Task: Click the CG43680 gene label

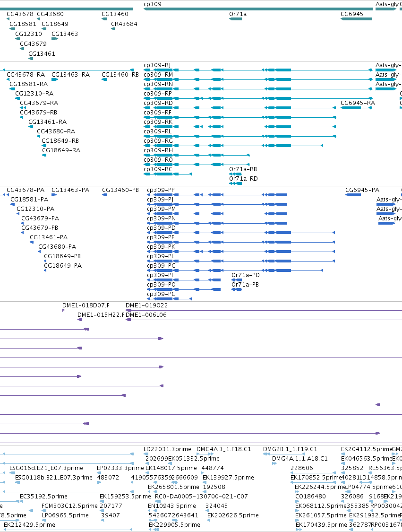Action: (50, 14)
